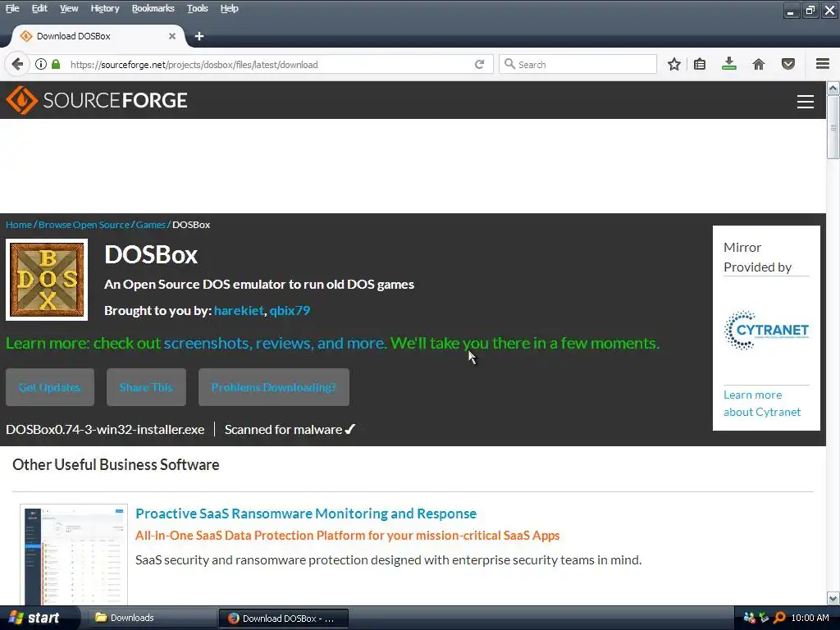The height and width of the screenshot is (630, 840).
Task: Click the SaaS software screenshot thumbnail
Action: (74, 555)
